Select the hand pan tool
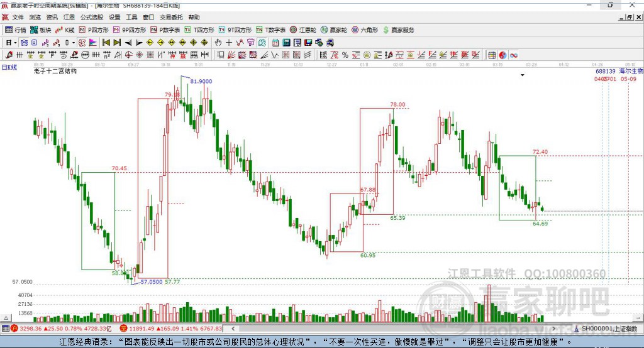Image resolution: width=644 pixels, height=348 pixels. tap(218, 43)
